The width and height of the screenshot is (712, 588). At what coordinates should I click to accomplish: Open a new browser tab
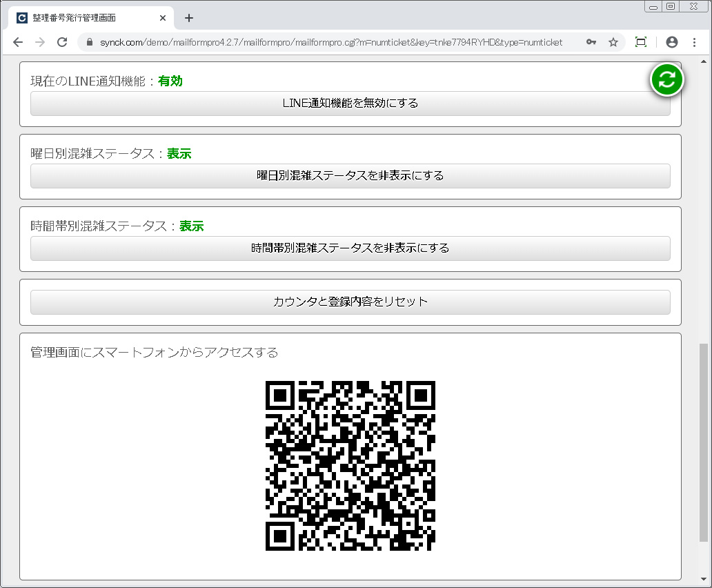[x=189, y=18]
